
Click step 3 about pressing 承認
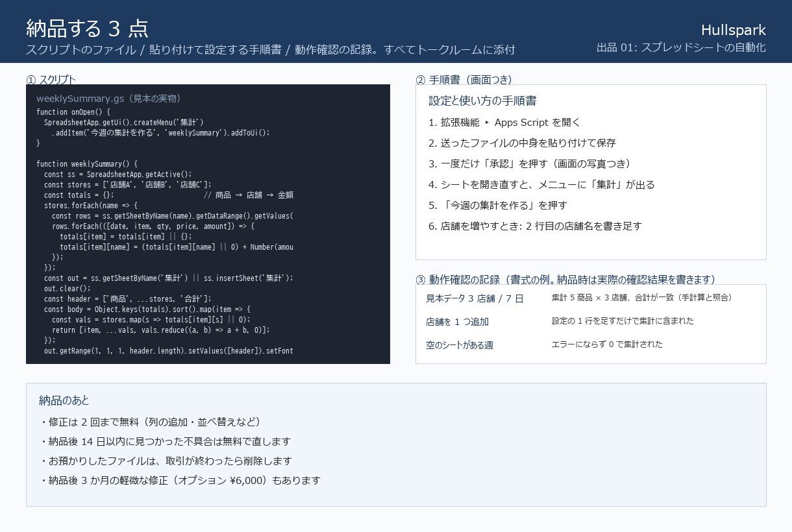(x=532, y=163)
